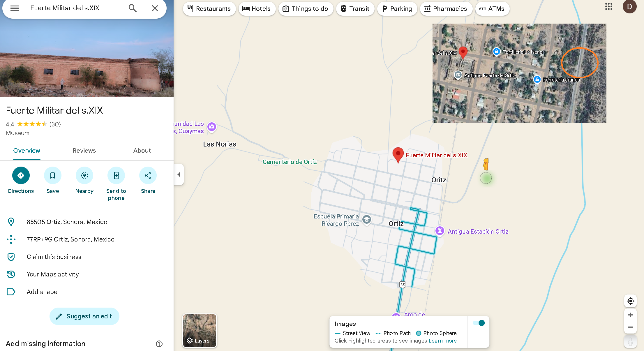Click Suggest an edit button
Screen dimensions: 644x351
[84, 316]
